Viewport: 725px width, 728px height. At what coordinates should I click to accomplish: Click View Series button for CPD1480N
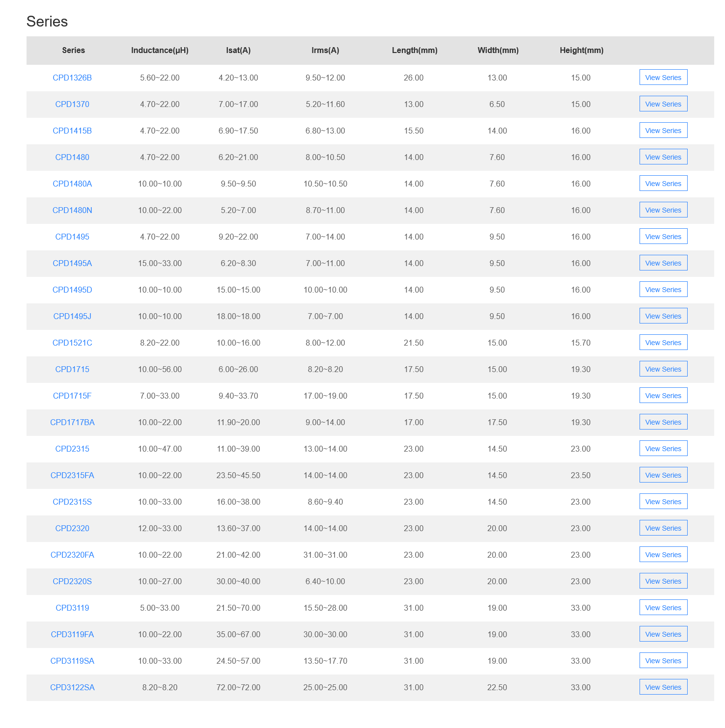(x=663, y=210)
